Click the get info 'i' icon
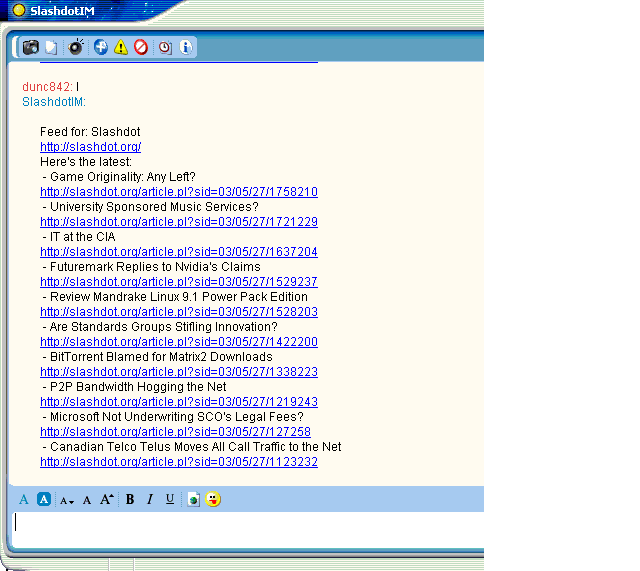 point(186,47)
